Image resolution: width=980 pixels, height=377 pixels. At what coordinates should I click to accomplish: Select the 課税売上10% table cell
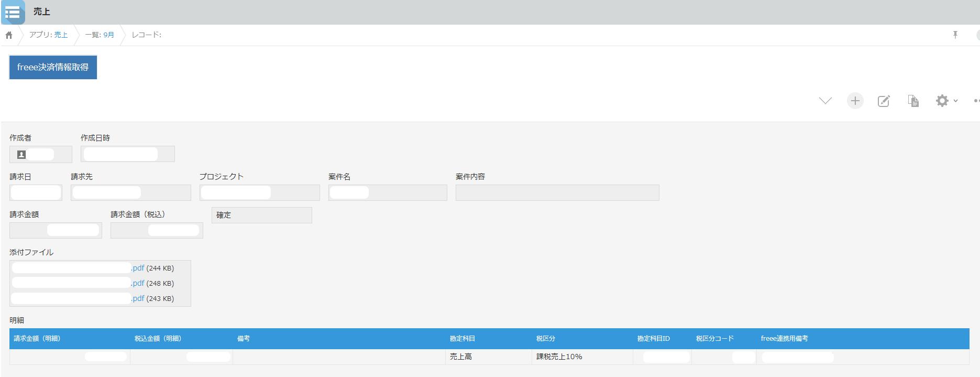click(x=559, y=357)
